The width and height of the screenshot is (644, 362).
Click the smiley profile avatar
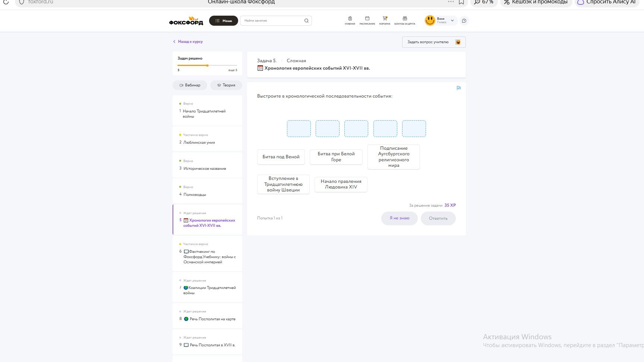click(x=430, y=20)
